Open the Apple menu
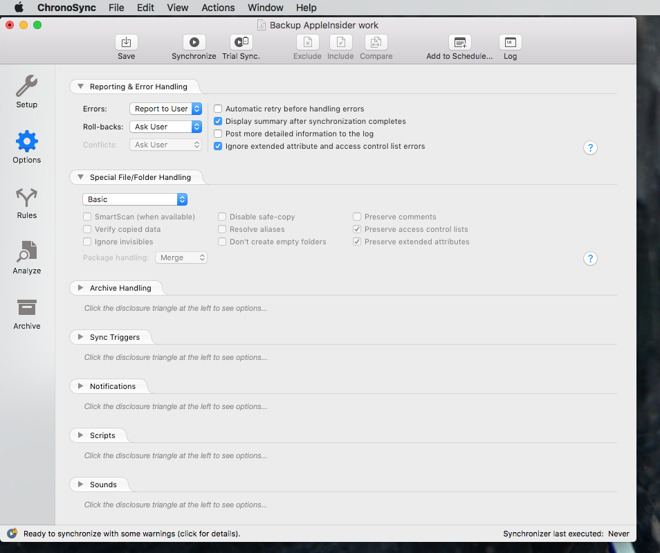The image size is (660, 553). (19, 8)
